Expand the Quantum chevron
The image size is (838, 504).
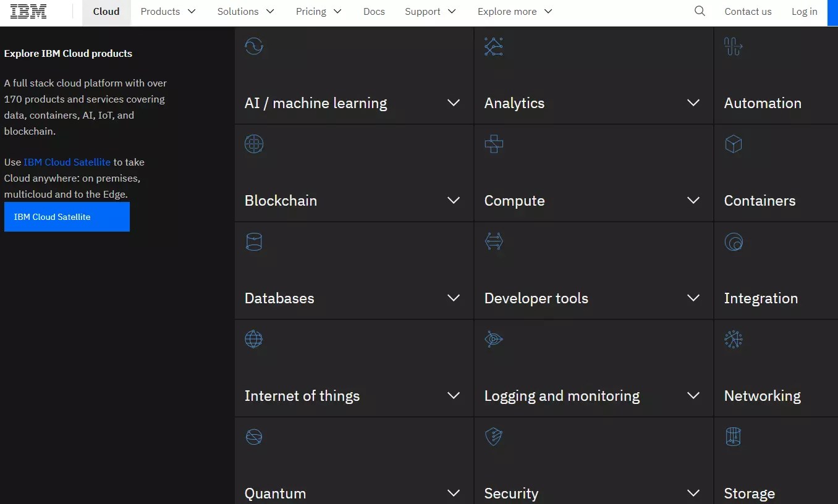454,493
